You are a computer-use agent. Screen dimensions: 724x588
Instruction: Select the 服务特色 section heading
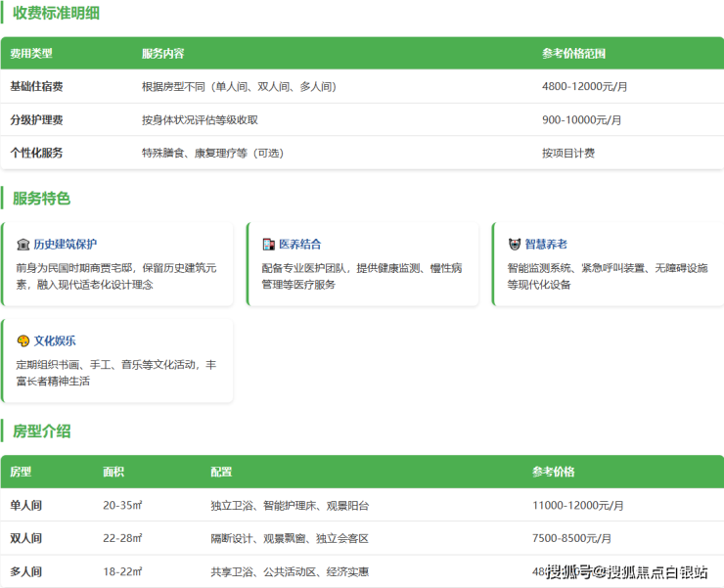(x=41, y=199)
